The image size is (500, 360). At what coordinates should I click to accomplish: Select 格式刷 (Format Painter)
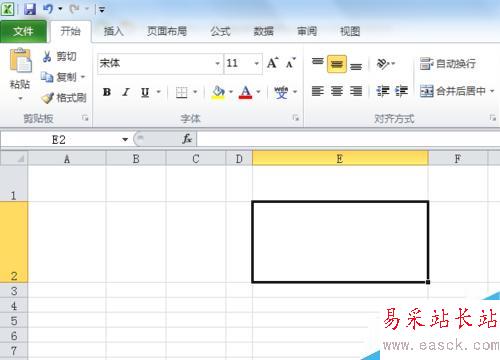pos(64,98)
